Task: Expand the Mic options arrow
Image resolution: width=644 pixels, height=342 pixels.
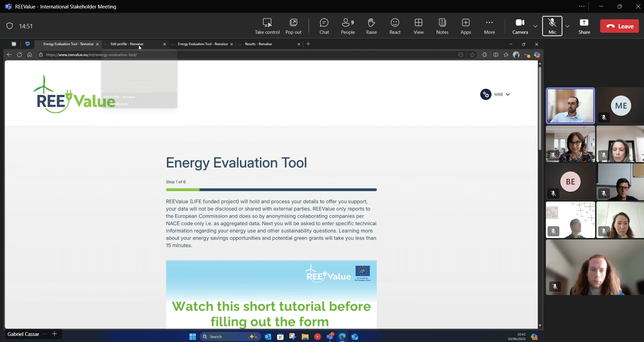Action: [x=567, y=26]
